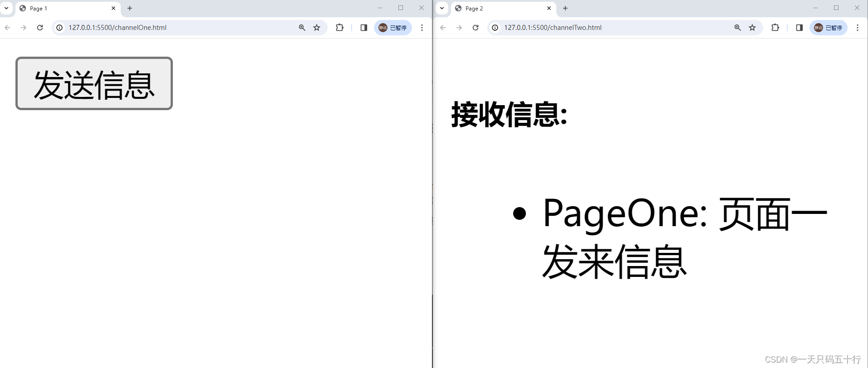
Task: Click the 接收信息: heading
Action: pyautogui.click(x=509, y=114)
